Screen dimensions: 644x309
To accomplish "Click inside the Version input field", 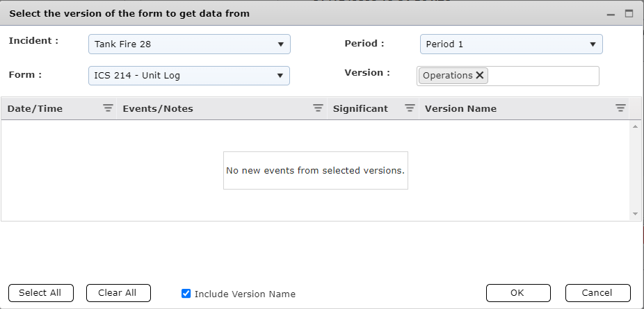I will coord(542,76).
